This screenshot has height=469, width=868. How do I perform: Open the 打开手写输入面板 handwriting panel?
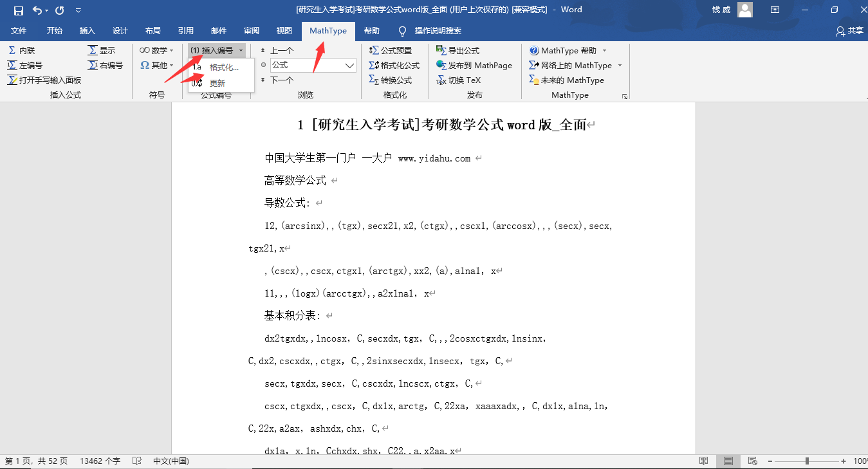click(46, 80)
